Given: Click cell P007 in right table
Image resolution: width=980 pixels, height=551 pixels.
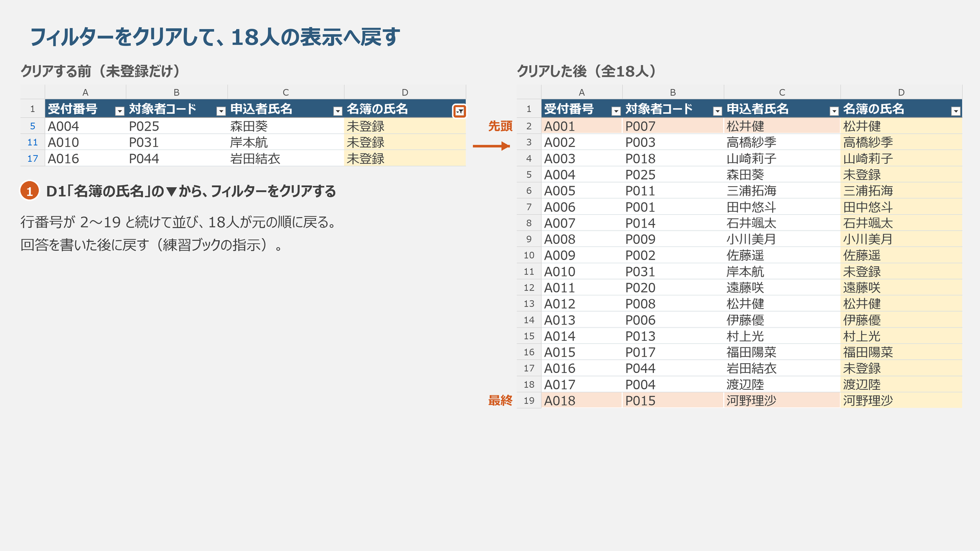Looking at the screenshot, I should tap(673, 126).
